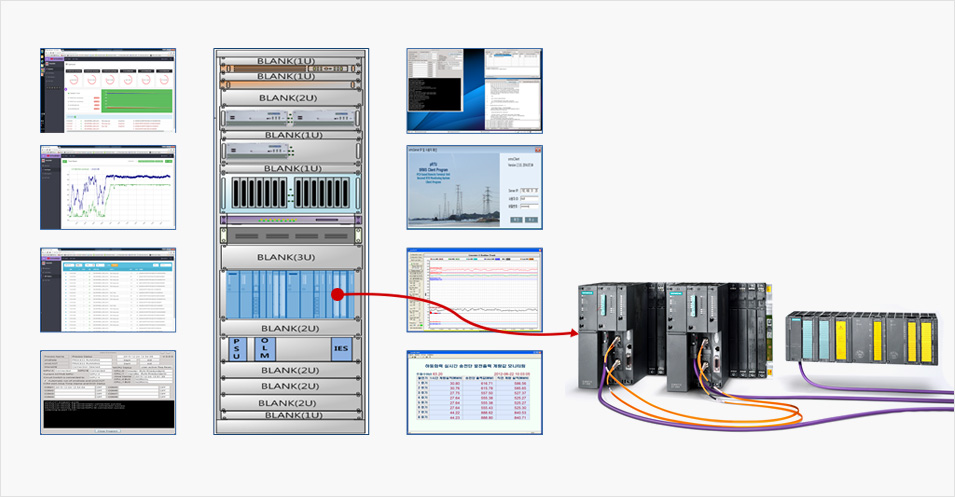Click the OLM module in the rack

[x=264, y=349]
